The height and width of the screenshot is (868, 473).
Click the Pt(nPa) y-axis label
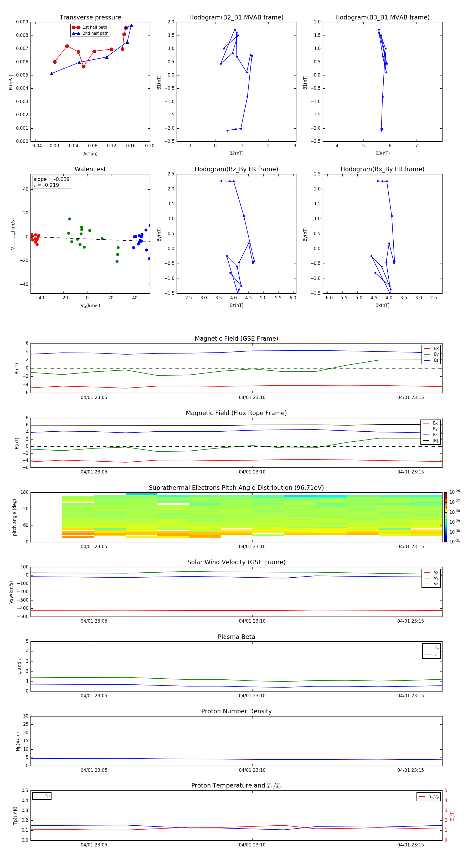(11, 82)
